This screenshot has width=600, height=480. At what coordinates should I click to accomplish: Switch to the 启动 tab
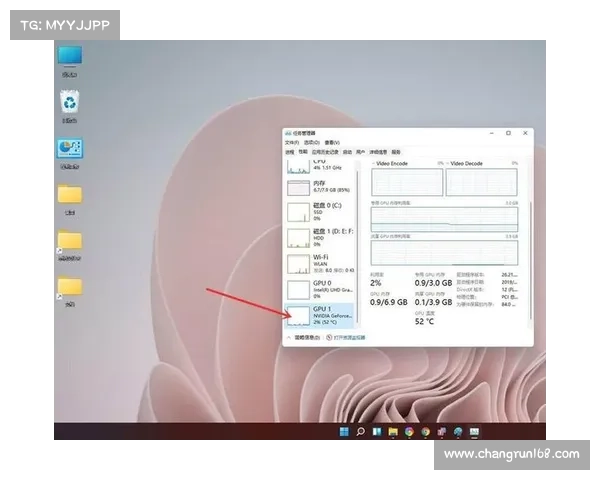347,151
